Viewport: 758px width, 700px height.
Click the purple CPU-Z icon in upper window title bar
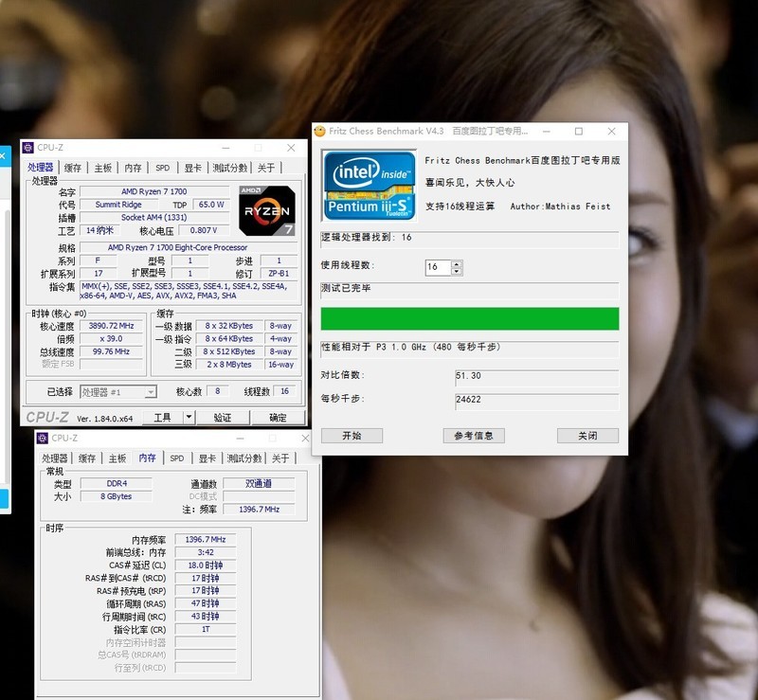(30, 148)
